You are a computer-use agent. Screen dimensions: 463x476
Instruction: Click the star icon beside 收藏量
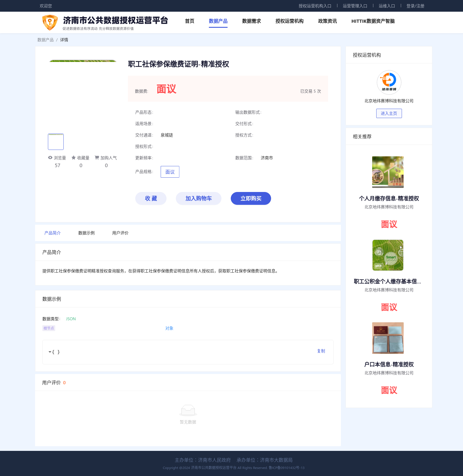click(74, 157)
